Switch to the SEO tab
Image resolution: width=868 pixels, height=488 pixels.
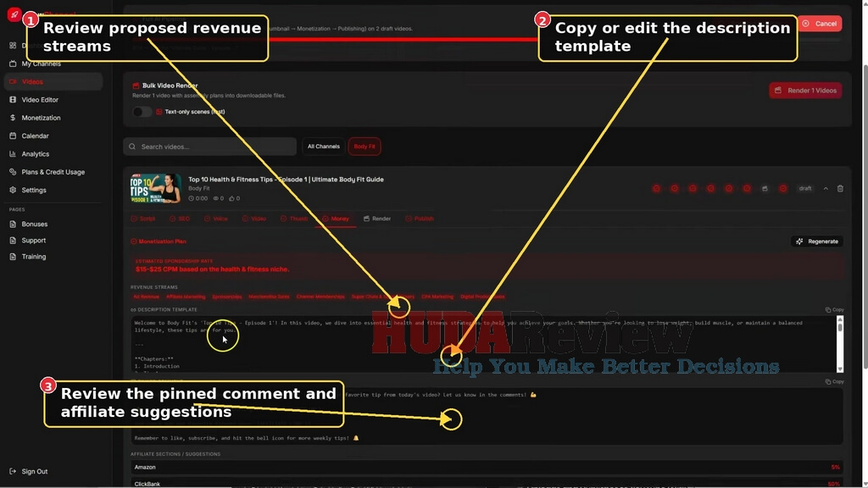180,219
